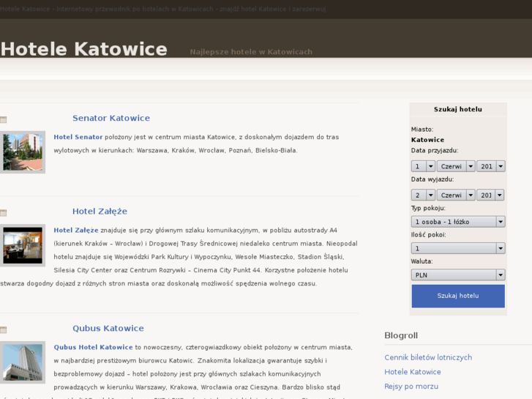Open arrival month dropdown under Data przyjazdu
Screen dimensions: 532x399
tap(456, 166)
